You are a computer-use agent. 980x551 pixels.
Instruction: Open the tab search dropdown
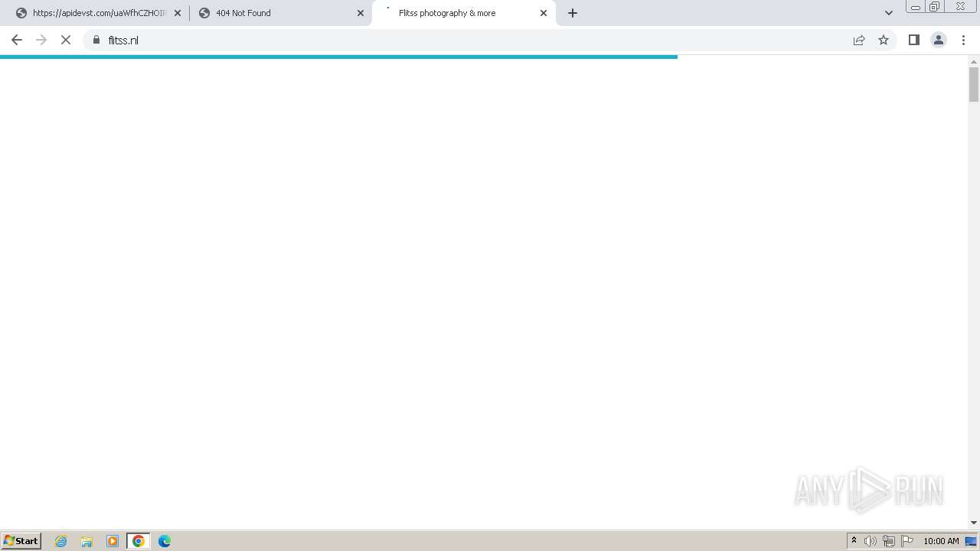[889, 13]
